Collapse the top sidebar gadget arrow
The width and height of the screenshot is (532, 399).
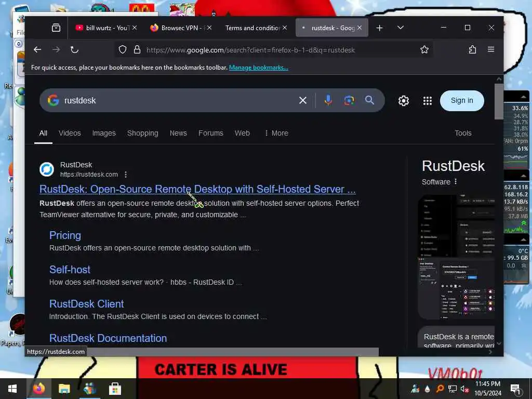(523, 97)
